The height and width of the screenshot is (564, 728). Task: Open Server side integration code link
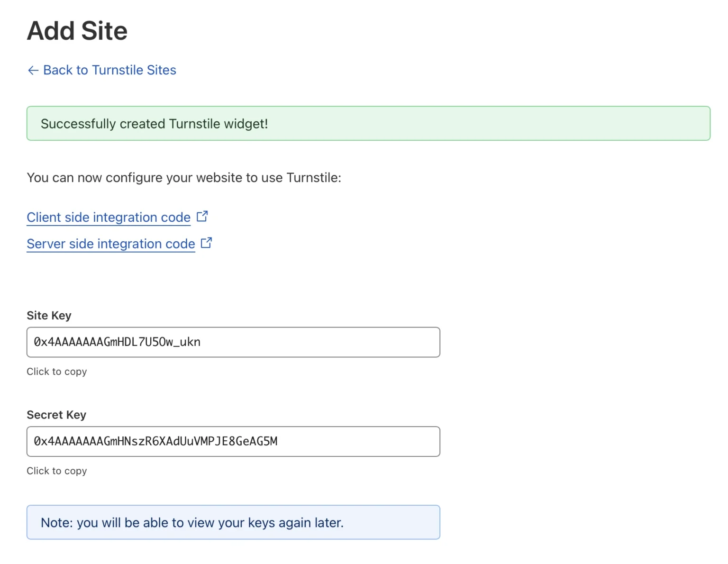[111, 244]
